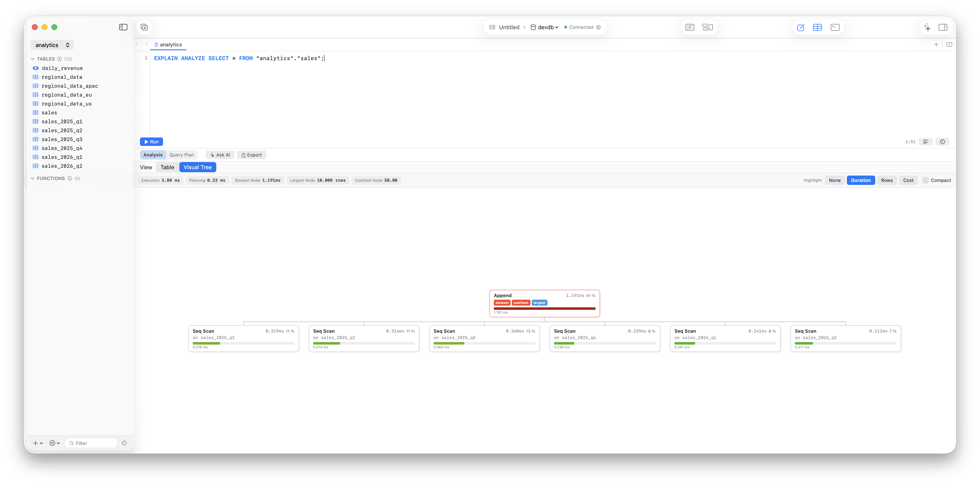Image resolution: width=980 pixels, height=485 pixels.
Task: Toggle the right sidebar panel icon
Action: pyautogui.click(x=943, y=27)
